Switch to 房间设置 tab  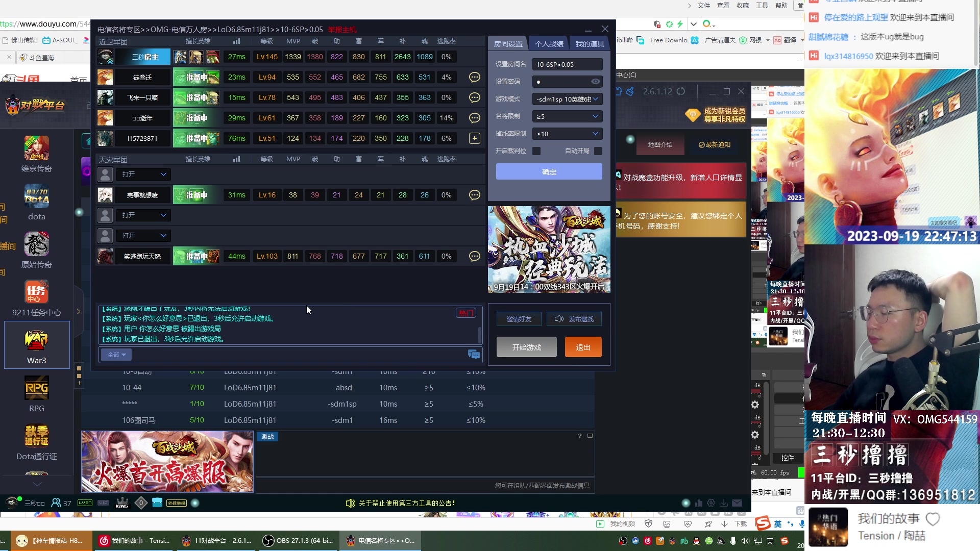(x=508, y=44)
